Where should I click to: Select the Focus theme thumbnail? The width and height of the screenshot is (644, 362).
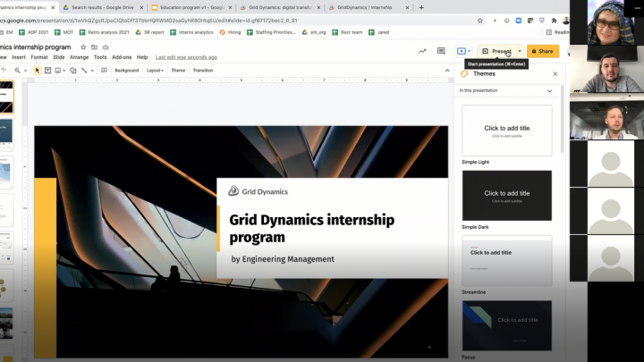(x=507, y=325)
